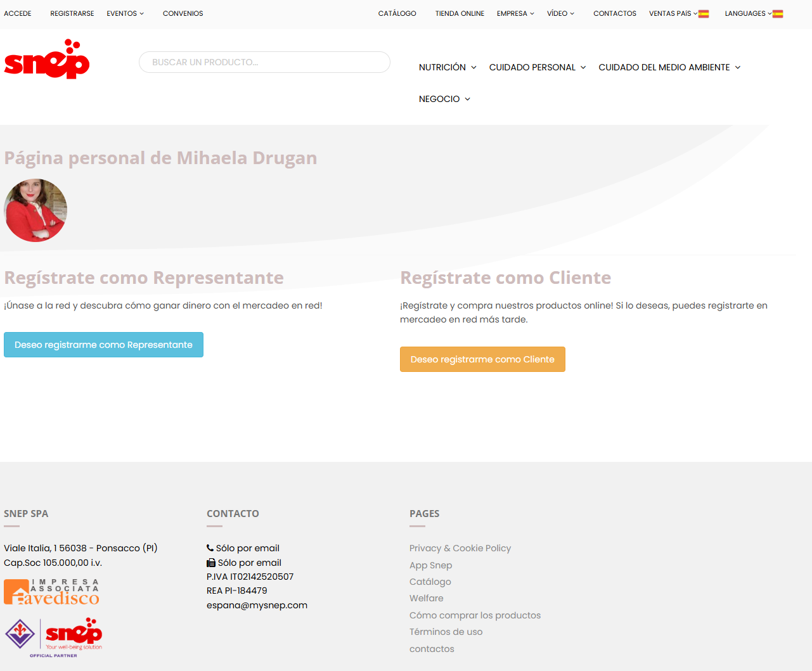This screenshot has height=671, width=812.
Task: Expand the Negocio menu
Action: tap(444, 99)
